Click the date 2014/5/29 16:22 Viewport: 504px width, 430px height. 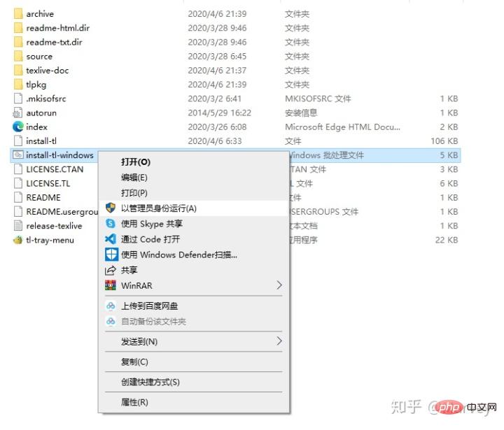tap(220, 113)
